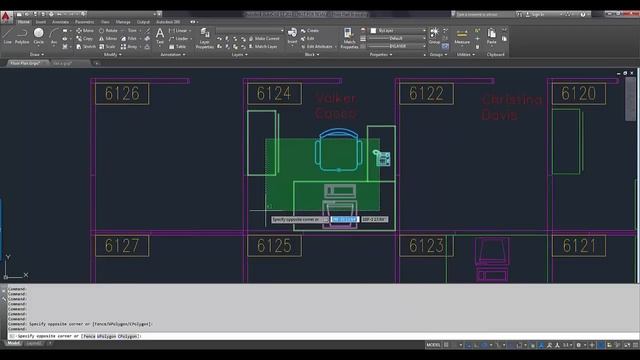Click the room 6120 label

[x=579, y=93]
